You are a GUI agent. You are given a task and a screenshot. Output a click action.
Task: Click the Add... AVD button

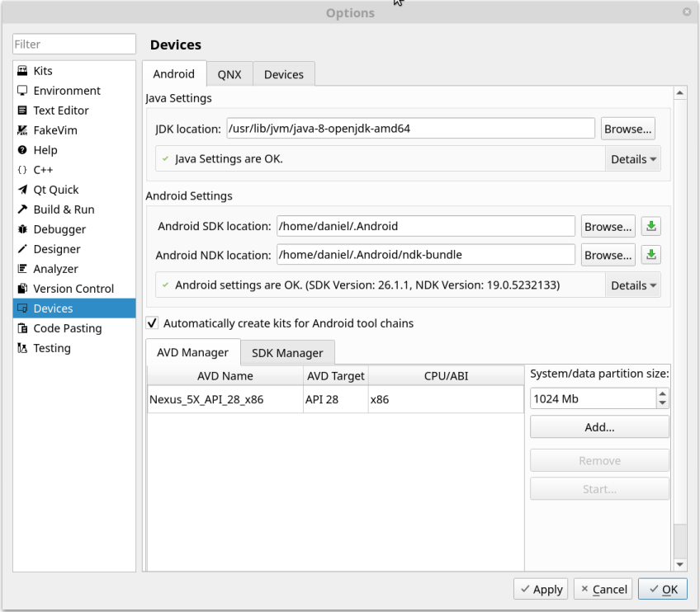[x=599, y=427]
